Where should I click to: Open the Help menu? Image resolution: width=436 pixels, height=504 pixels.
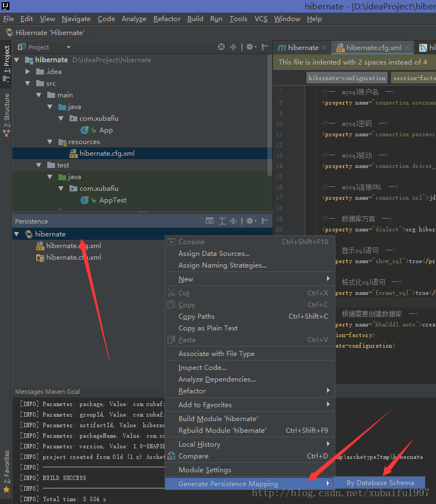pyautogui.click(x=314, y=19)
